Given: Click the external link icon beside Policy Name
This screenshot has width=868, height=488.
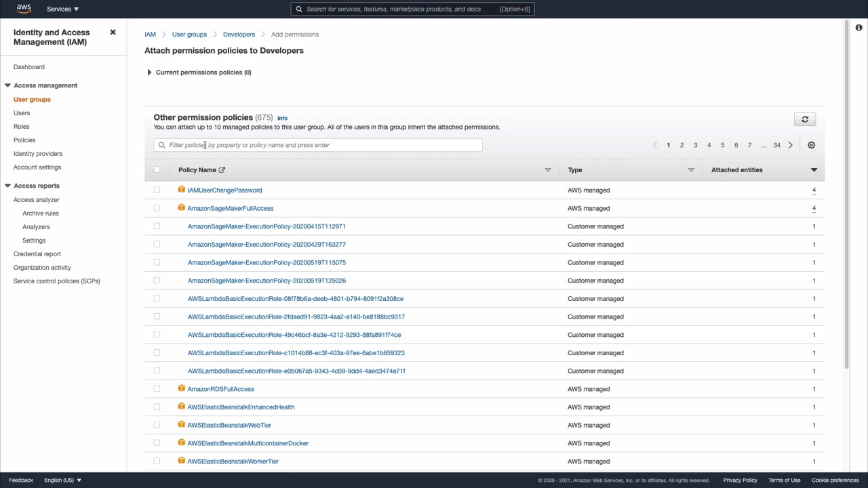Looking at the screenshot, I should (x=222, y=170).
